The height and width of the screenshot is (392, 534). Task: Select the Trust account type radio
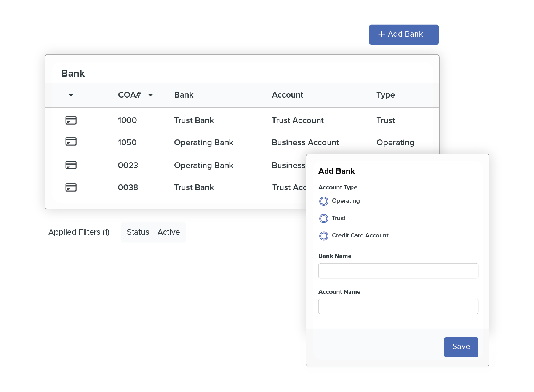[324, 219]
